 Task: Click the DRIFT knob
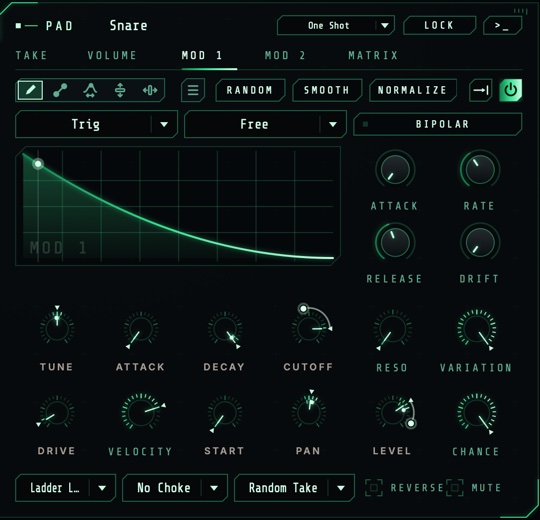click(480, 242)
